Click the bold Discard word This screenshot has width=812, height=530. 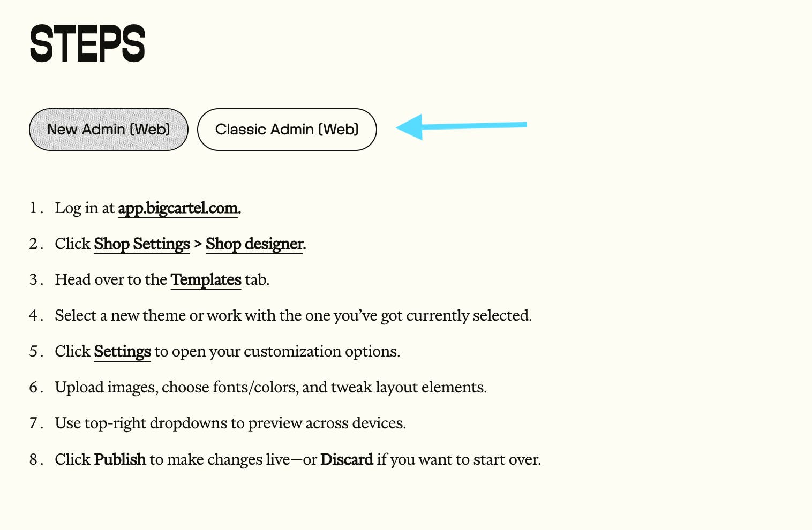tap(347, 459)
